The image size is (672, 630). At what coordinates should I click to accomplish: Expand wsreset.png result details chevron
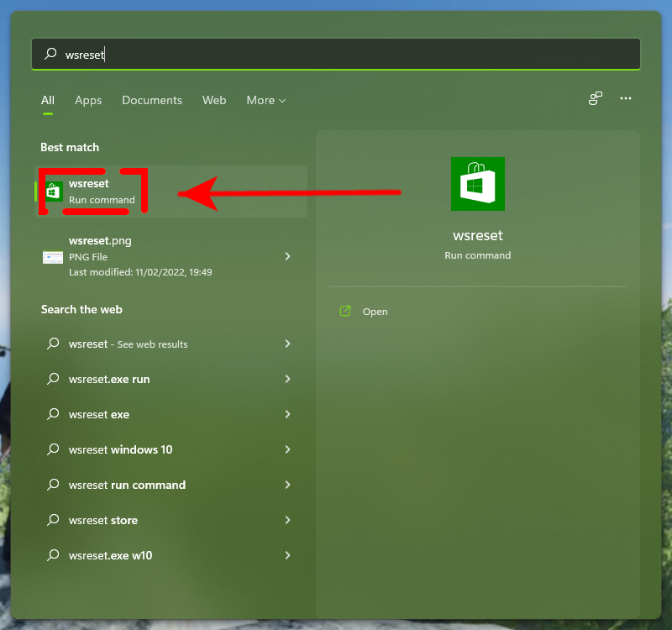287,256
